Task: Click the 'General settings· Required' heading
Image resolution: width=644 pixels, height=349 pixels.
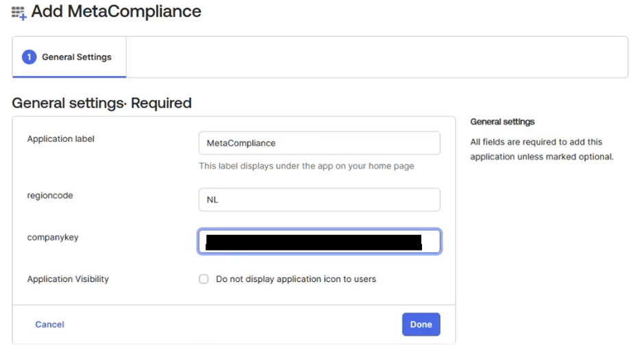Action: pos(101,103)
